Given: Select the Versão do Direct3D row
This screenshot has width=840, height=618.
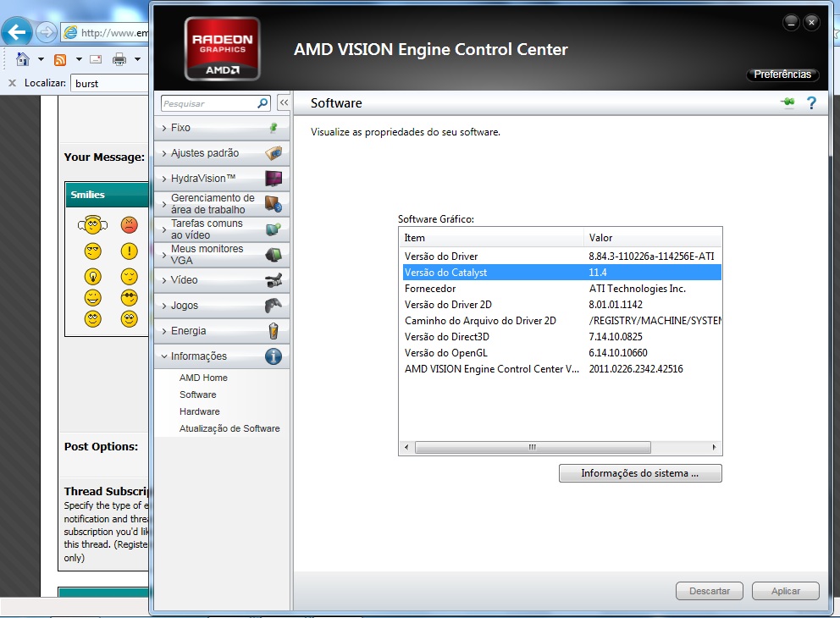Looking at the screenshot, I should 562,336.
